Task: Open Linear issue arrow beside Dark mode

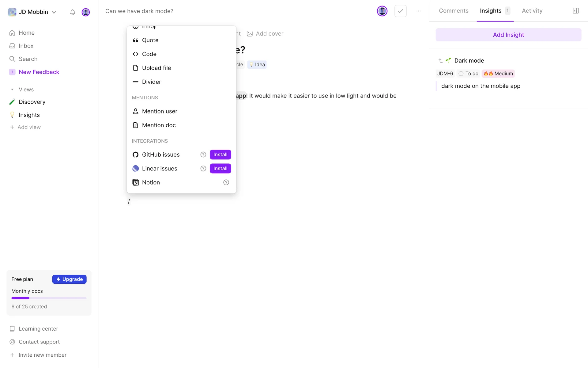Action: pyautogui.click(x=440, y=61)
